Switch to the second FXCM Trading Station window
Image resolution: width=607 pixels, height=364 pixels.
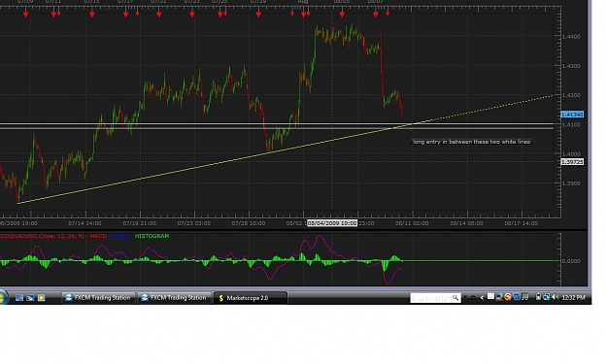point(175,297)
